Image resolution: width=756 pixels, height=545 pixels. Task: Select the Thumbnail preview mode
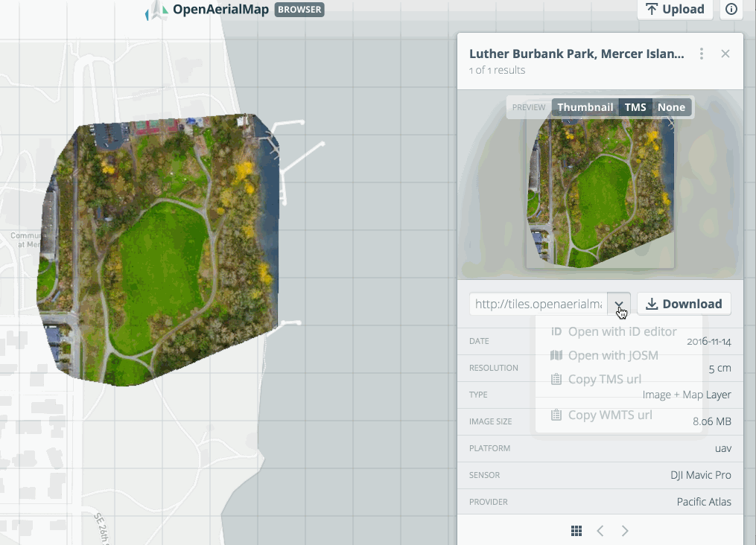[x=585, y=107]
